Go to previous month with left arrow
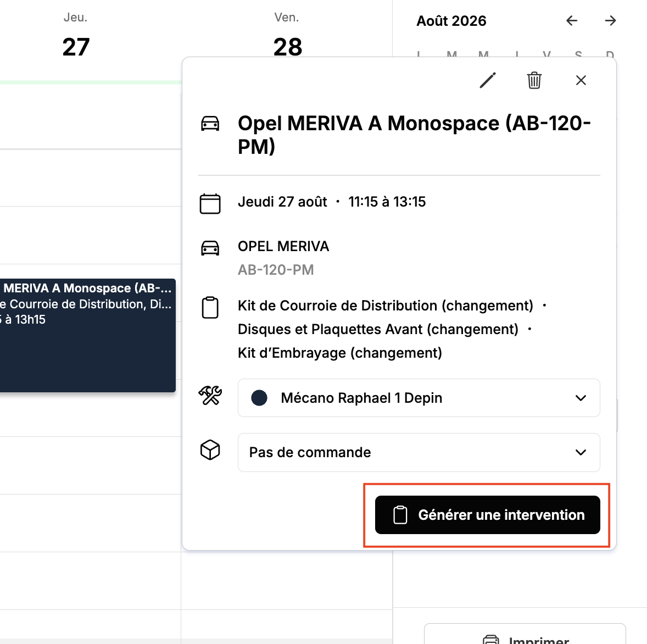Screen dimensions: 647x644 [x=572, y=21]
